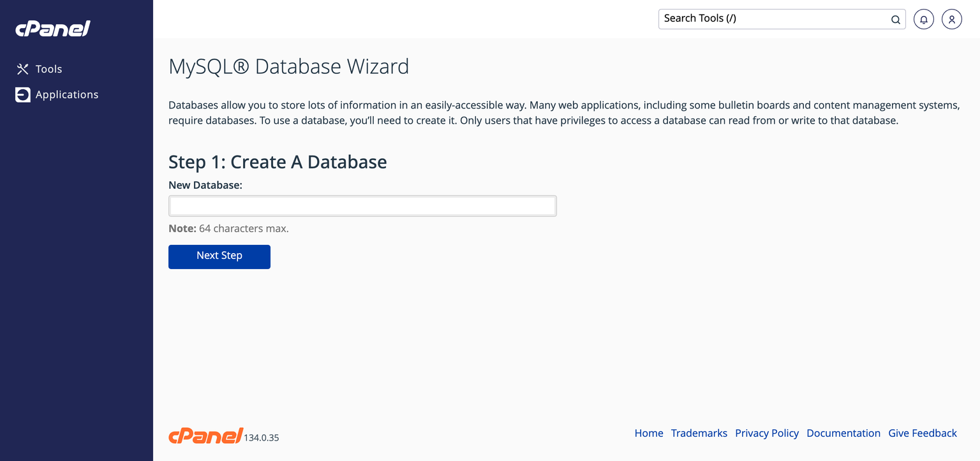Click the Tools wrench icon
This screenshot has width=980, height=461.
(23, 69)
